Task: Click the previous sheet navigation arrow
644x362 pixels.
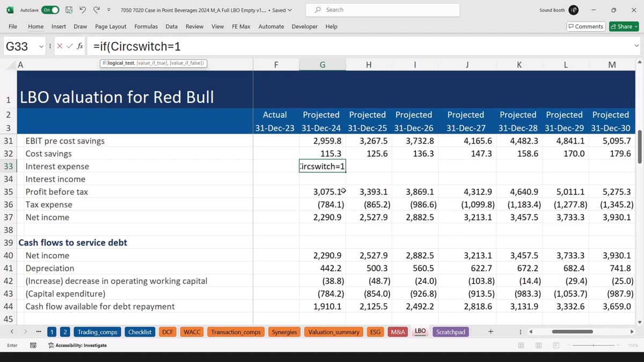Action: coord(12,332)
